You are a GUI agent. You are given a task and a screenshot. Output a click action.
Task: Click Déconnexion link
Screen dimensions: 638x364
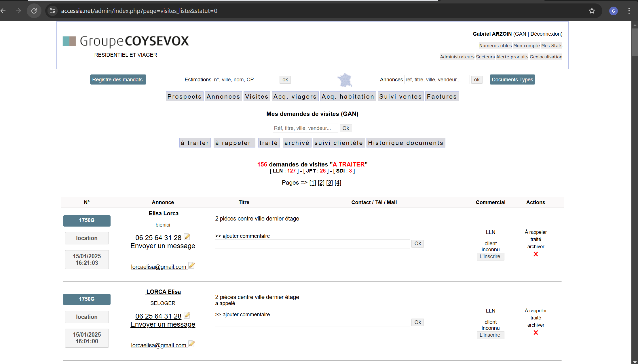point(546,34)
